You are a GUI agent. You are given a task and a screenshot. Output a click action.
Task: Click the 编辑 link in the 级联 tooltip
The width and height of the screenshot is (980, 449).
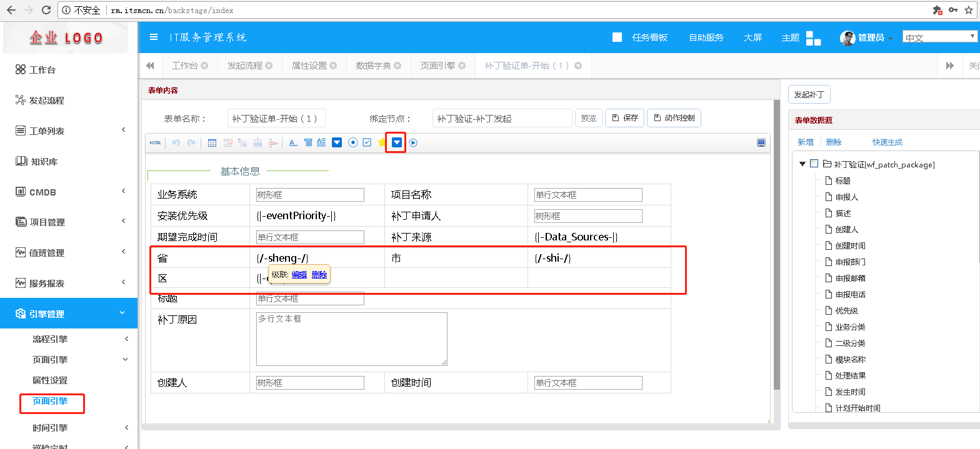pyautogui.click(x=299, y=275)
